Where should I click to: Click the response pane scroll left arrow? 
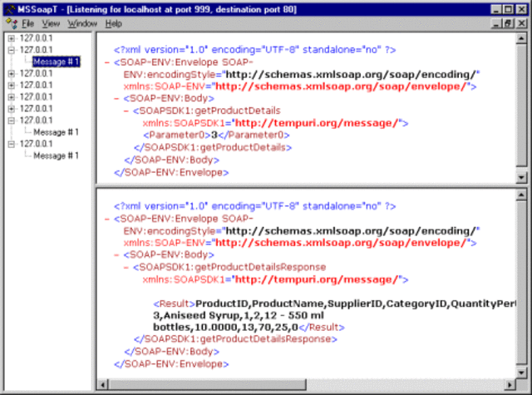[102, 385]
